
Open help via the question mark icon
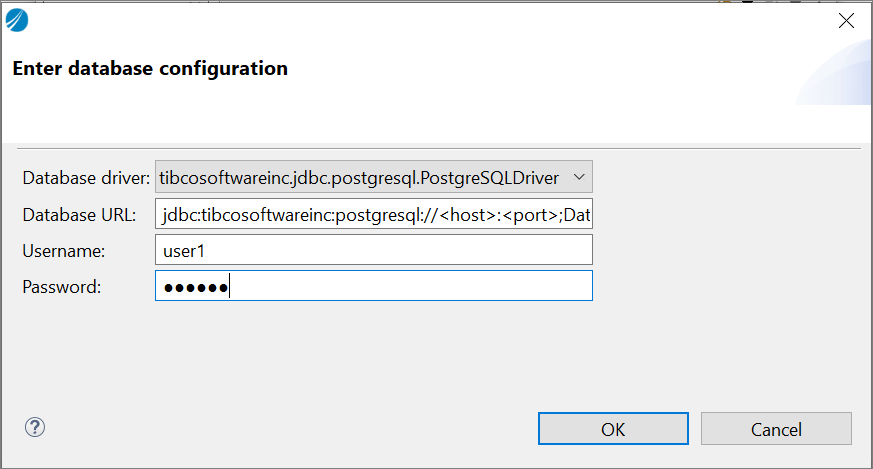(35, 427)
